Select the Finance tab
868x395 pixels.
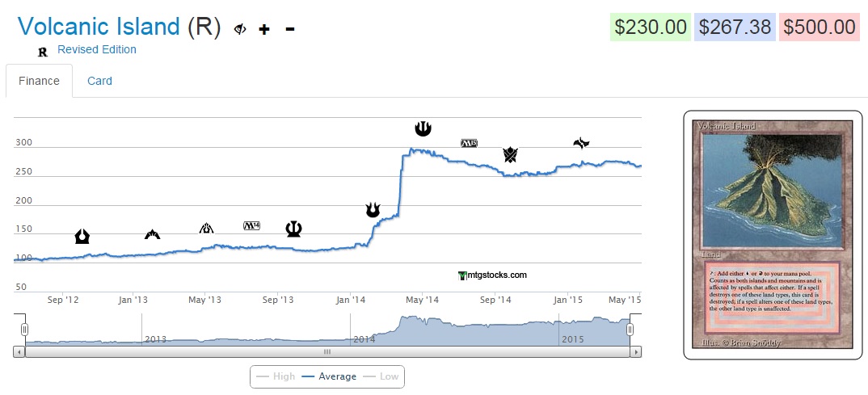[40, 81]
